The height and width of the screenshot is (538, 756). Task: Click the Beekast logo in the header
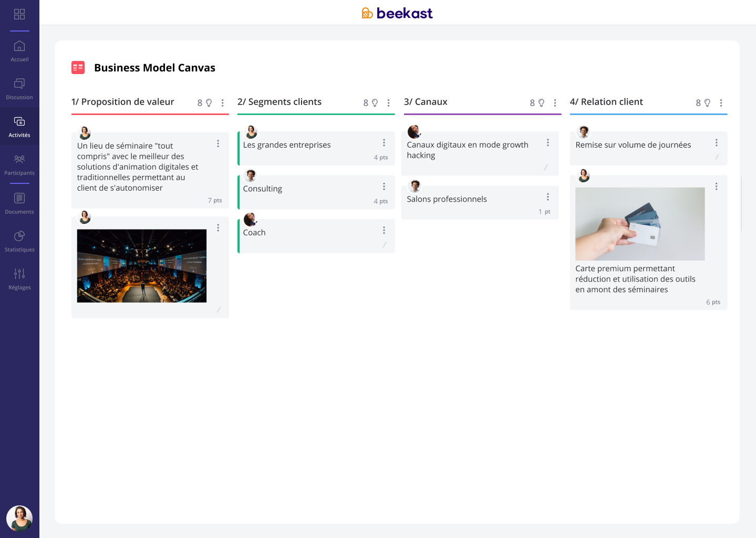tap(397, 13)
